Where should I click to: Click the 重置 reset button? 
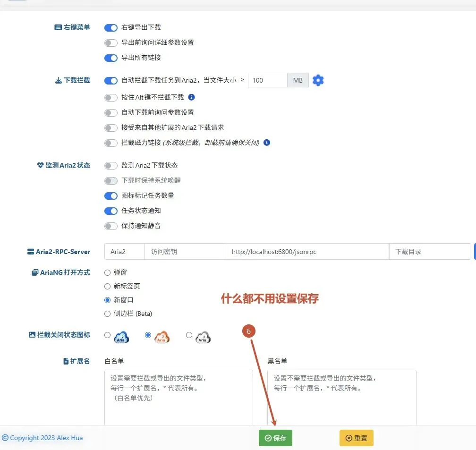point(357,438)
